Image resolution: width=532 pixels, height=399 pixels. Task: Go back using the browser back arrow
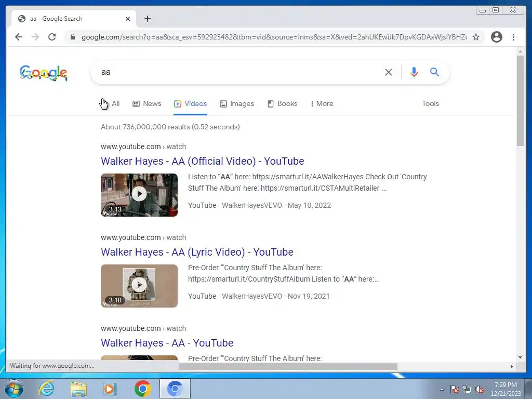click(19, 37)
